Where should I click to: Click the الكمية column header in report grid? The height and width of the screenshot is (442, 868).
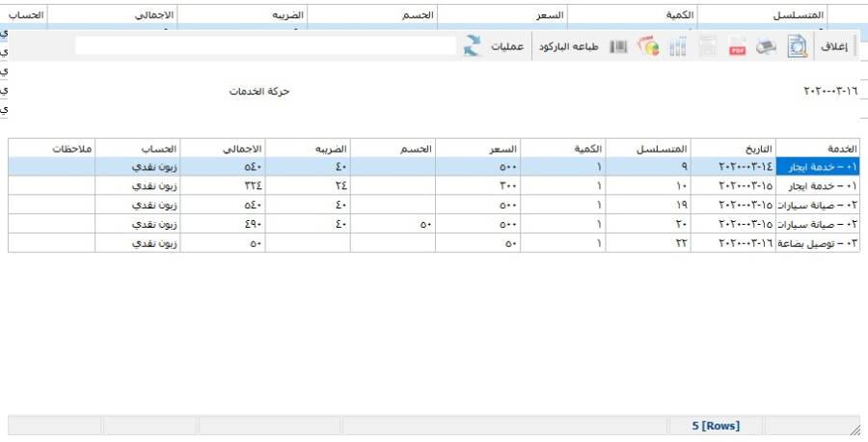click(x=562, y=149)
